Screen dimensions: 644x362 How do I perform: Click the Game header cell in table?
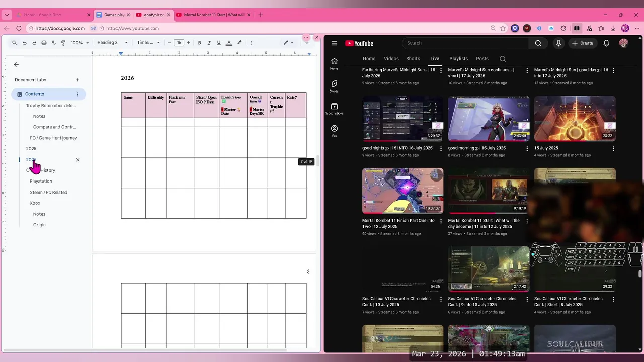tap(133, 105)
